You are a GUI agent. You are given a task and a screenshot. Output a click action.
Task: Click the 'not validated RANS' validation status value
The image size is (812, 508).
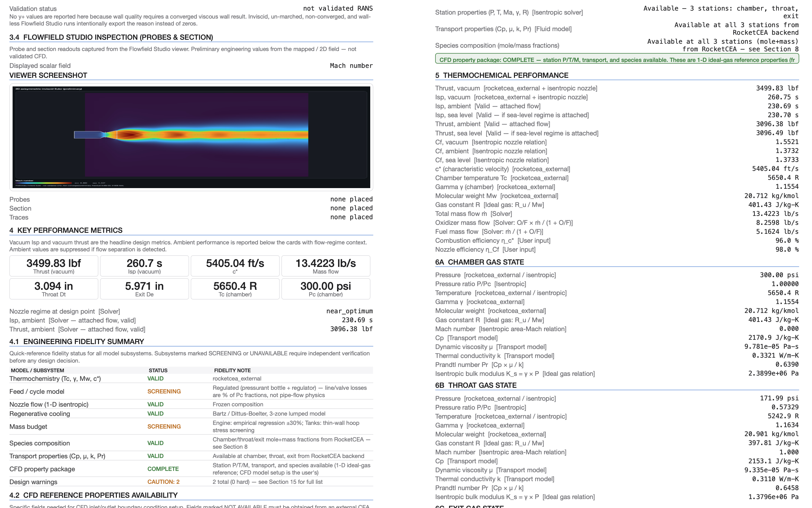click(x=338, y=8)
